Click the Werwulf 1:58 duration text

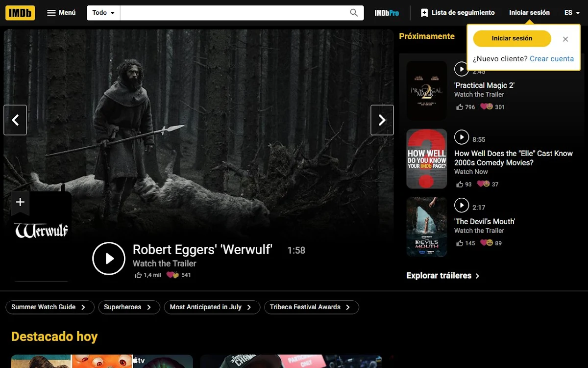[296, 251]
